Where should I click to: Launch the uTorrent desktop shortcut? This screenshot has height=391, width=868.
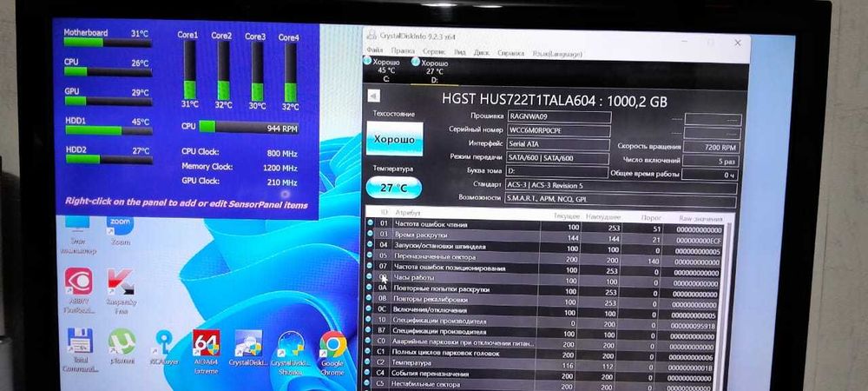coord(122,346)
